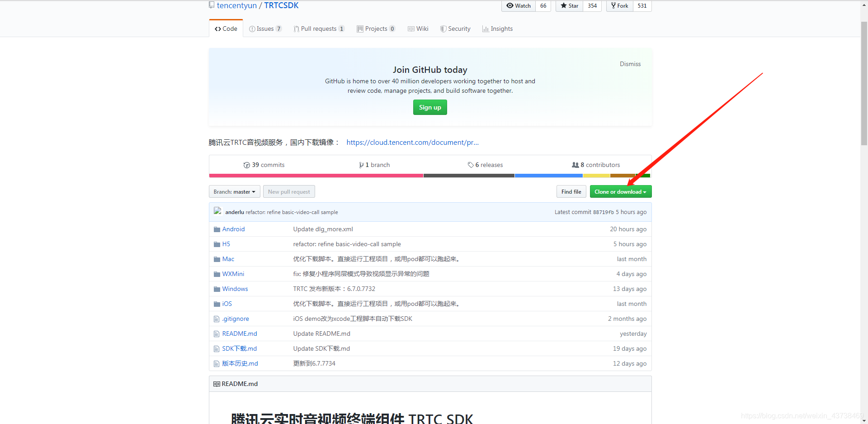This screenshot has width=868, height=424.
Task: Click the scrollbar down arrow
Action: point(864,420)
